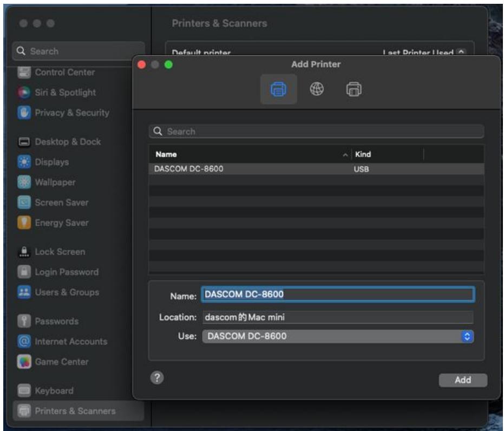Open Login Password icon in sidebar

point(24,272)
